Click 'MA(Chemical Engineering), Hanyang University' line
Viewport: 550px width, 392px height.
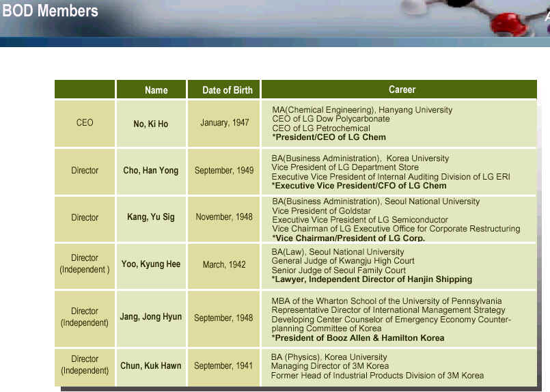tap(362, 110)
